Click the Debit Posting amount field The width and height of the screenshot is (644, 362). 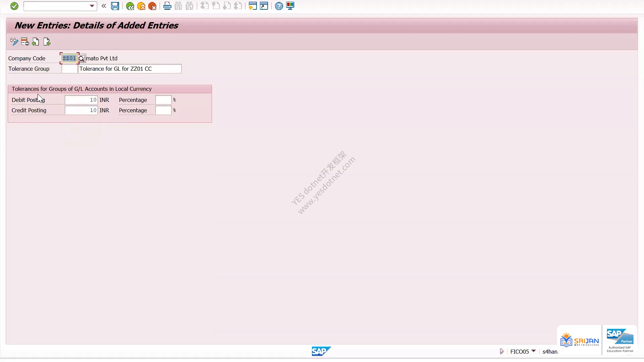pyautogui.click(x=81, y=100)
